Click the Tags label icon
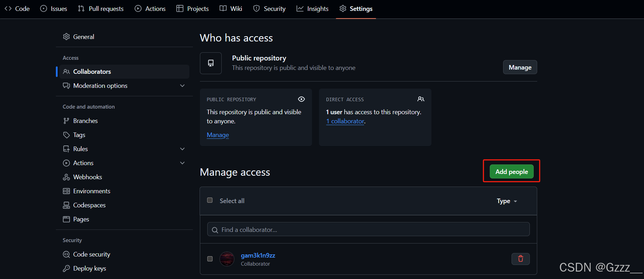Screen dimensions: 644x279 click(66, 135)
